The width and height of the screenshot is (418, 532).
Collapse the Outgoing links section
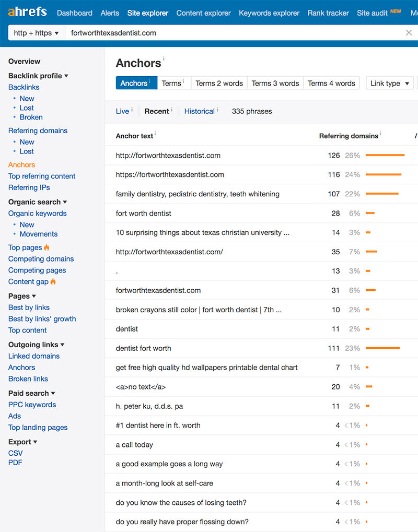[37, 345]
